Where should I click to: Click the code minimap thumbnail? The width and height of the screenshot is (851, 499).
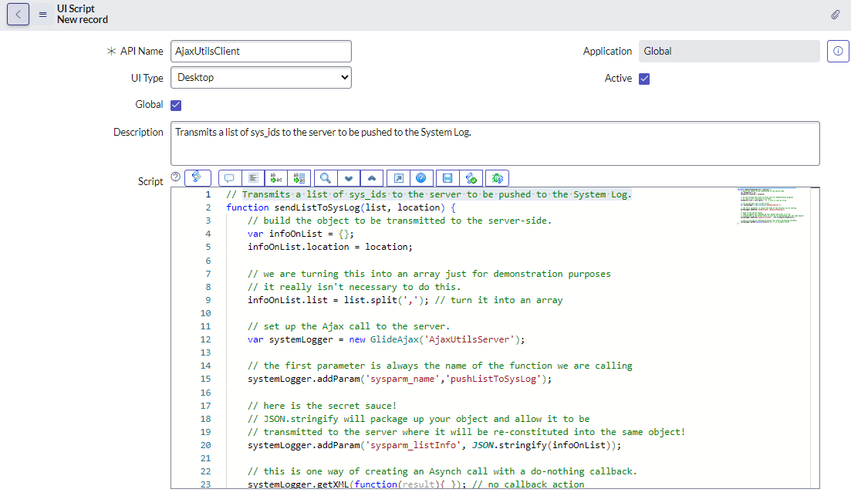click(771, 206)
